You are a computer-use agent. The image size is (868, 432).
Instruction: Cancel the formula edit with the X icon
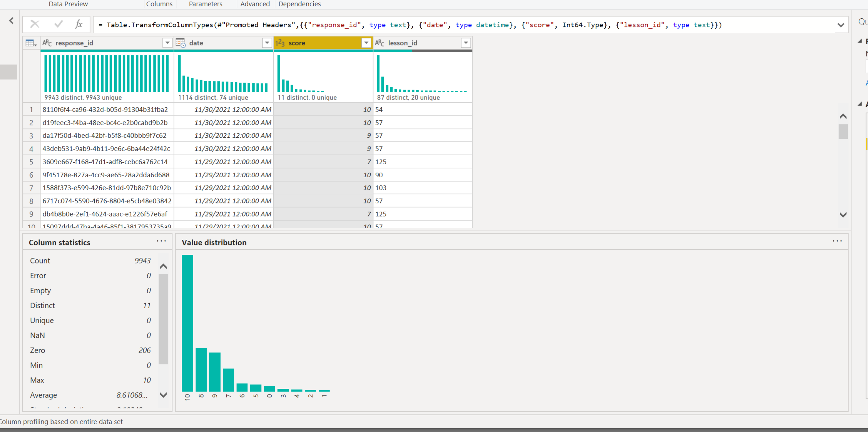pyautogui.click(x=35, y=24)
